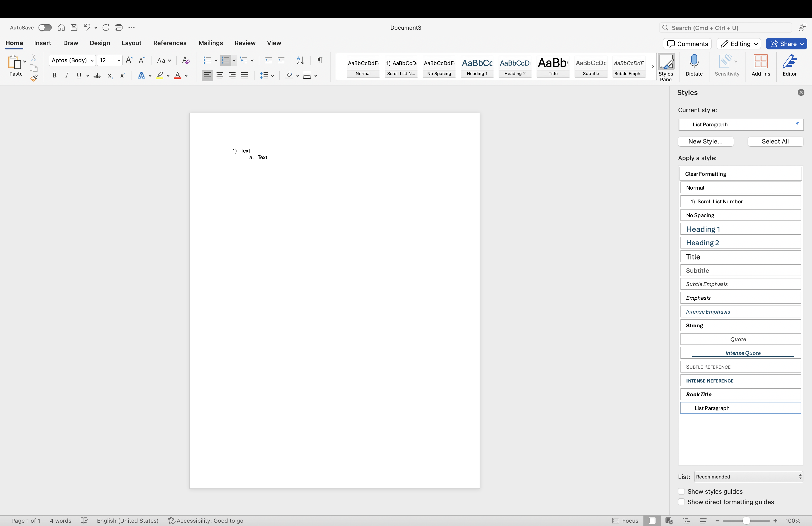Open the font size dropdown
812x526 pixels.
(x=119, y=60)
